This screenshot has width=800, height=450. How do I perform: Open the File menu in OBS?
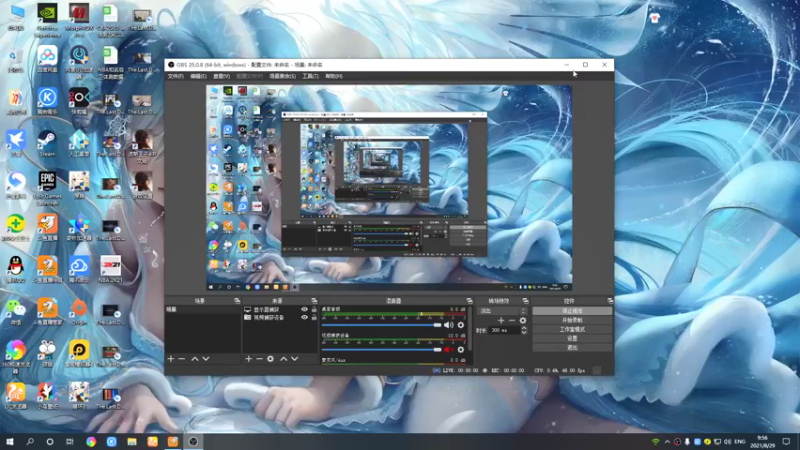coord(175,76)
